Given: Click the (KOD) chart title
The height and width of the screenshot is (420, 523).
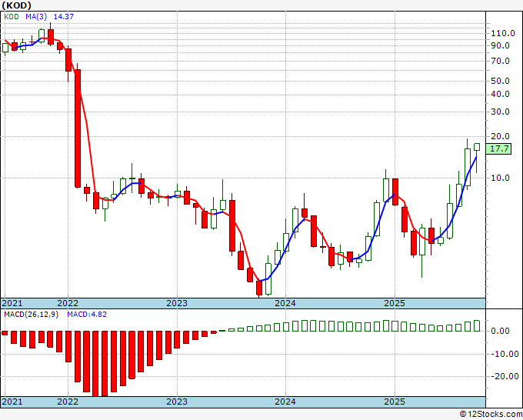Looking at the screenshot, I should tap(16, 5).
